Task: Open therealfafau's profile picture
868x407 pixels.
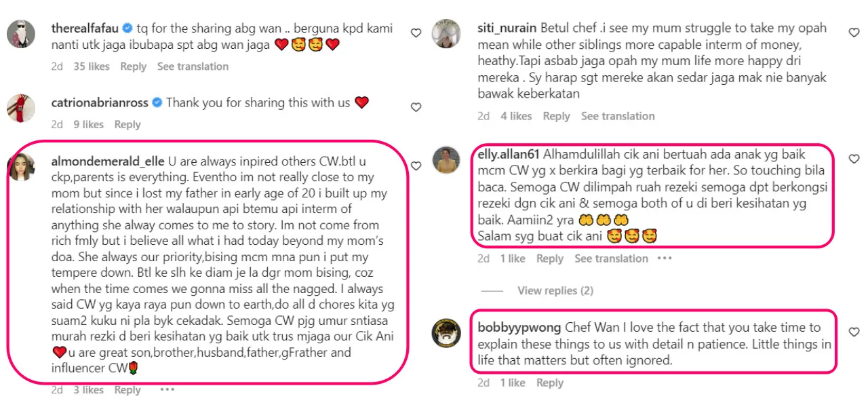Action: coord(21,34)
